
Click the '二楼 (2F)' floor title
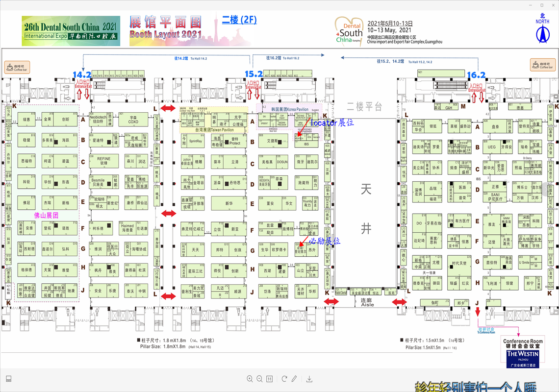pos(239,20)
